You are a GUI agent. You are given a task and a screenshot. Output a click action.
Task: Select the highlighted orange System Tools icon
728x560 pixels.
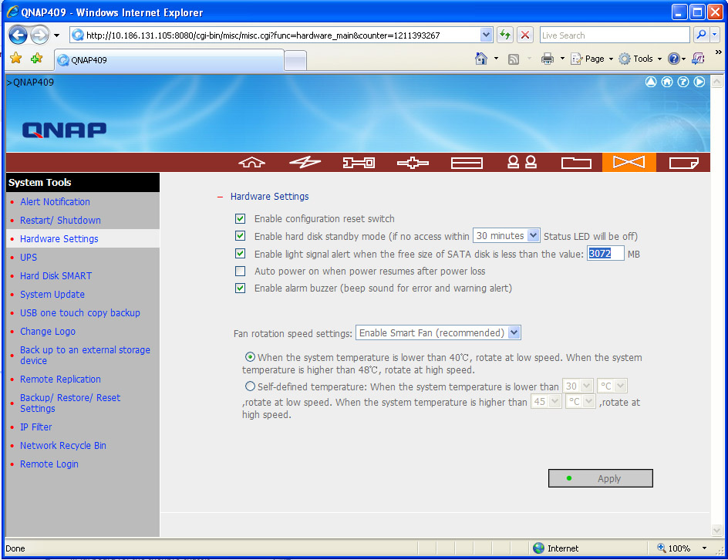[629, 163]
